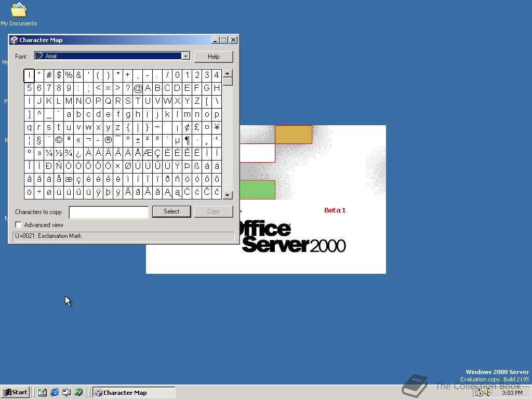Viewport: 532px width, 399px height.
Task: Select the ~ tilde character cell
Action: 157,127
